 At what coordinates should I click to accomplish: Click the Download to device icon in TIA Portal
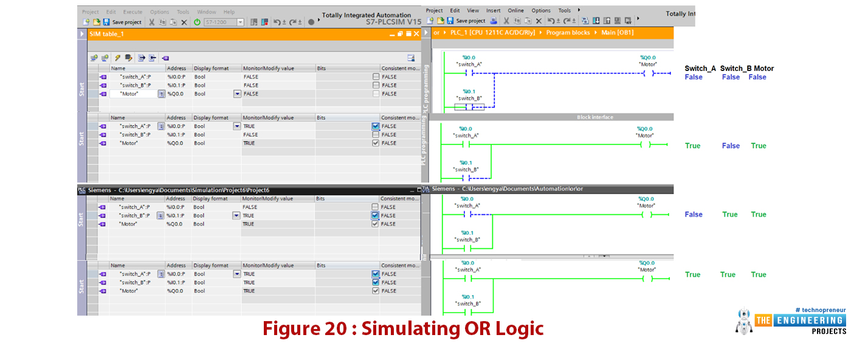[x=596, y=21]
